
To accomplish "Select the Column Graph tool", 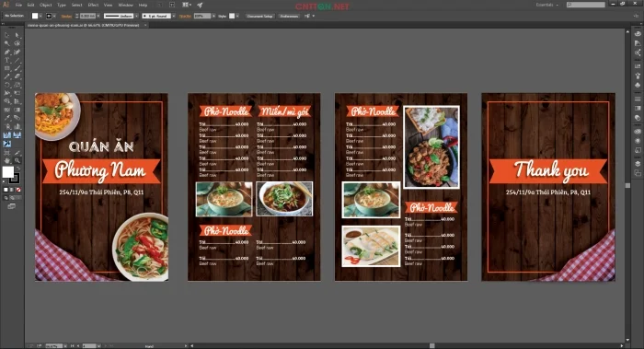I will click(17, 126).
